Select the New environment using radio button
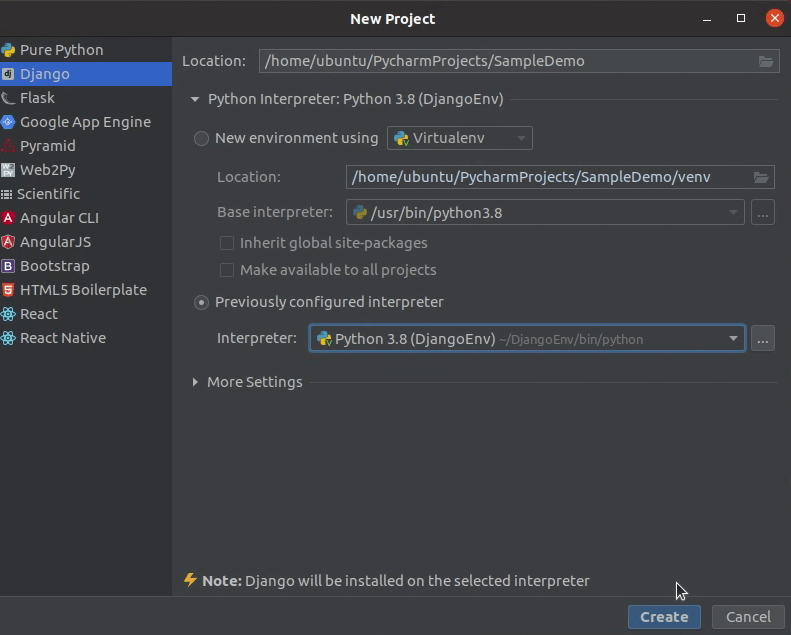 (x=202, y=139)
